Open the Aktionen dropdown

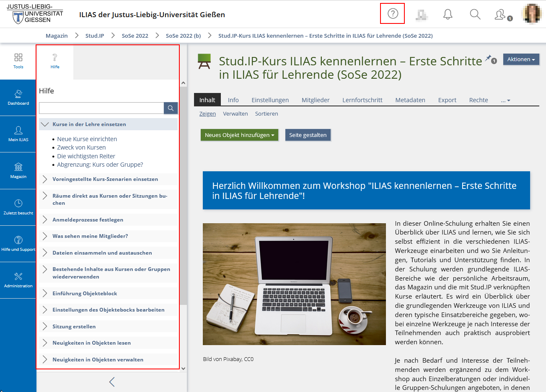coord(521,59)
